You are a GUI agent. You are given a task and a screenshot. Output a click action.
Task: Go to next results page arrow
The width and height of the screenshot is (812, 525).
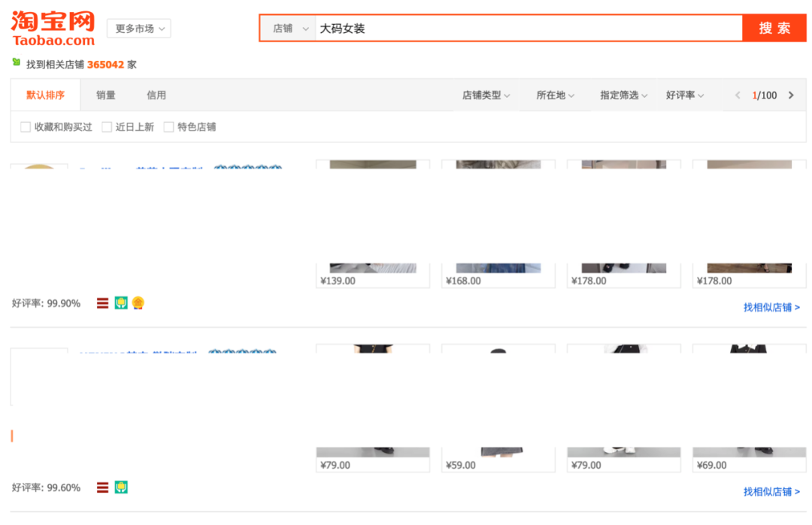[x=791, y=96]
